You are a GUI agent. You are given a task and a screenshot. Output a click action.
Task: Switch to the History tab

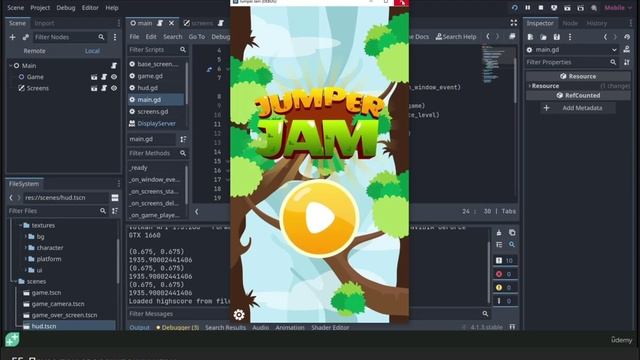pyautogui.click(x=596, y=23)
